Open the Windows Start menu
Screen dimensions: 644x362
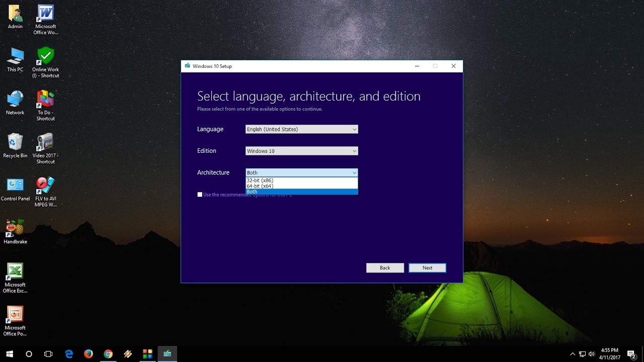(x=10, y=354)
